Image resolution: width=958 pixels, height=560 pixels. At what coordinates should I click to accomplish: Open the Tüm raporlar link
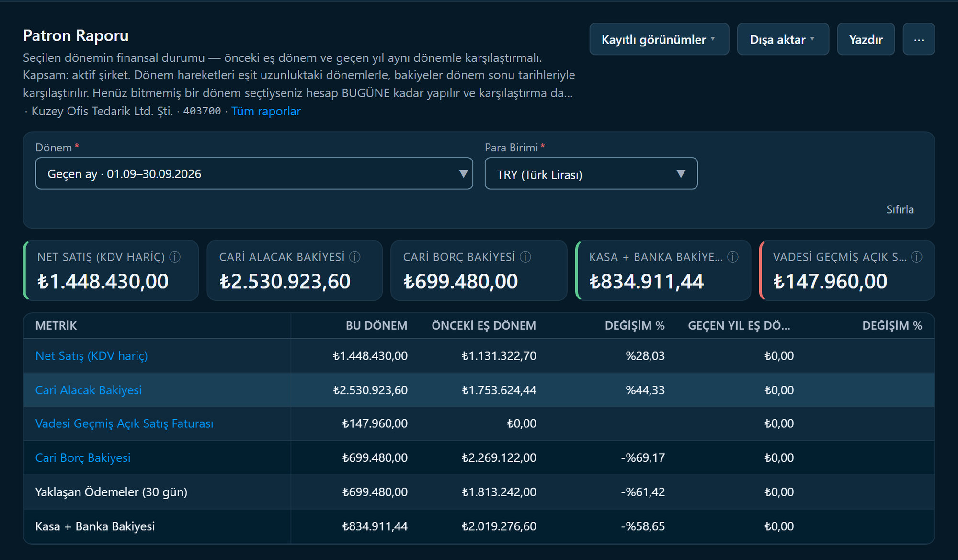[x=266, y=111]
